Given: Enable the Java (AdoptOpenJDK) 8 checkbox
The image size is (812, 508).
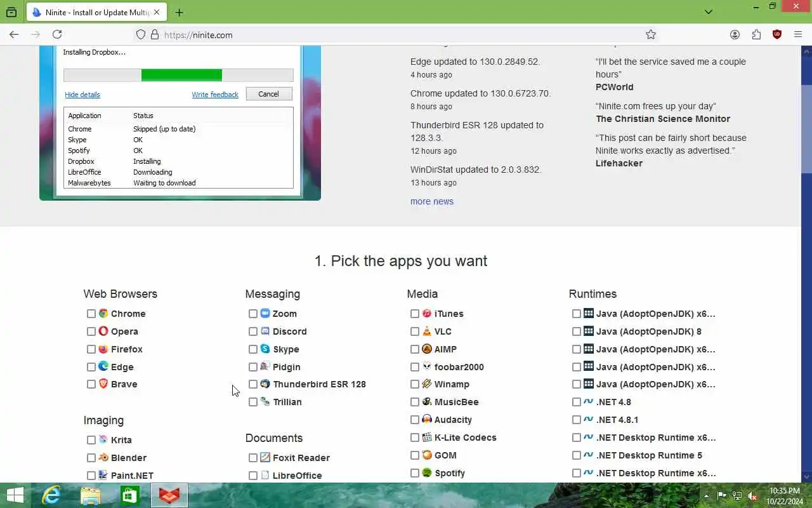Looking at the screenshot, I should 577,331.
